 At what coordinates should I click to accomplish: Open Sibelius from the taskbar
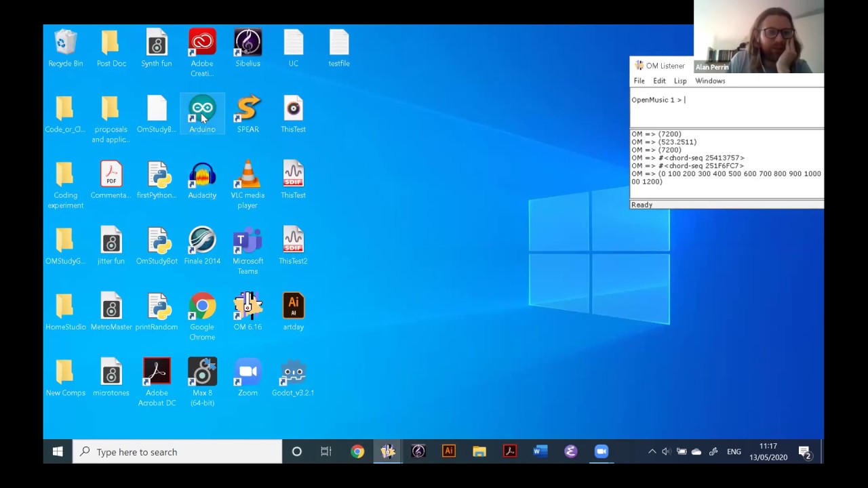tap(418, 451)
